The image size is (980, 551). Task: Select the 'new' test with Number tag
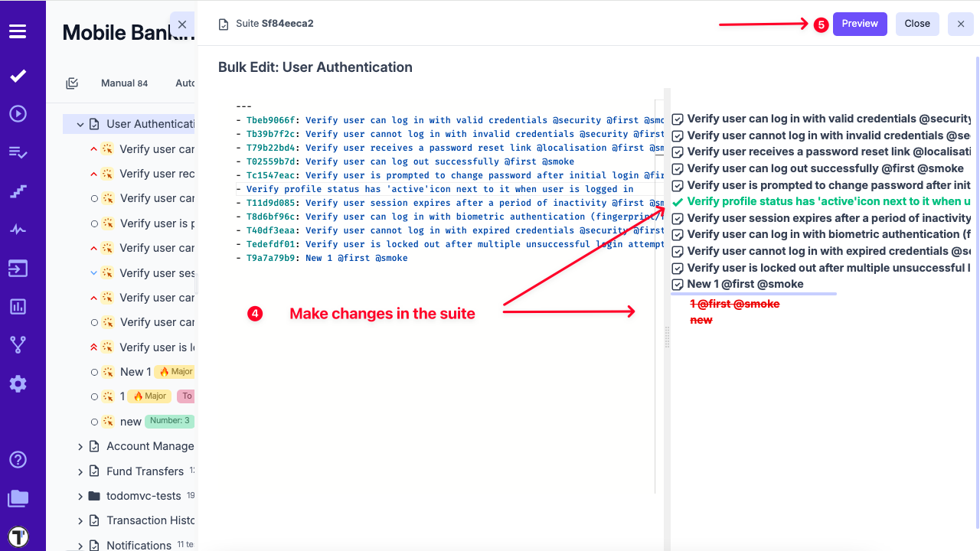coord(131,422)
